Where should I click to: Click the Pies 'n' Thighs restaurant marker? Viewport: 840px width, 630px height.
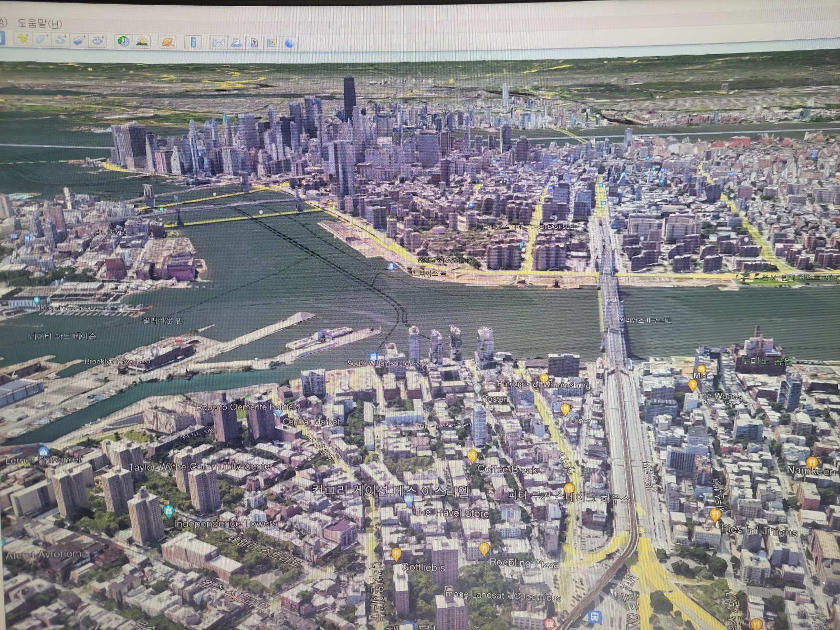[715, 515]
